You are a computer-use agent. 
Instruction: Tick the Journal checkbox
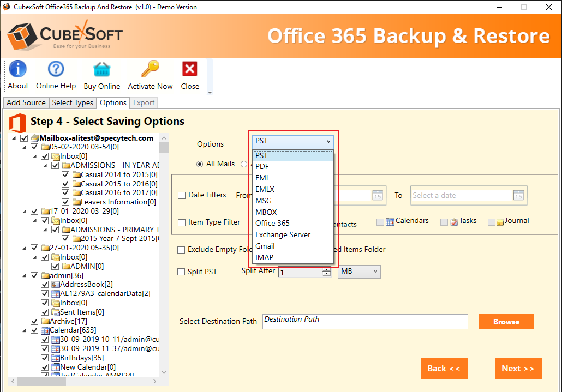click(x=492, y=222)
